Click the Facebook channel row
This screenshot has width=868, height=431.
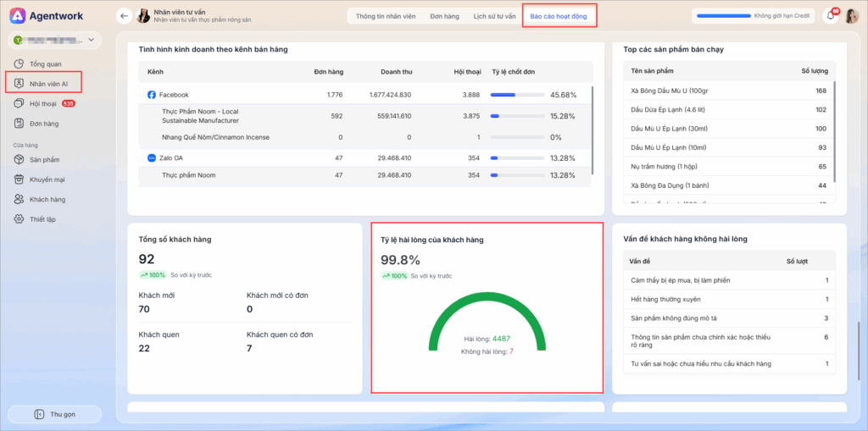point(173,95)
